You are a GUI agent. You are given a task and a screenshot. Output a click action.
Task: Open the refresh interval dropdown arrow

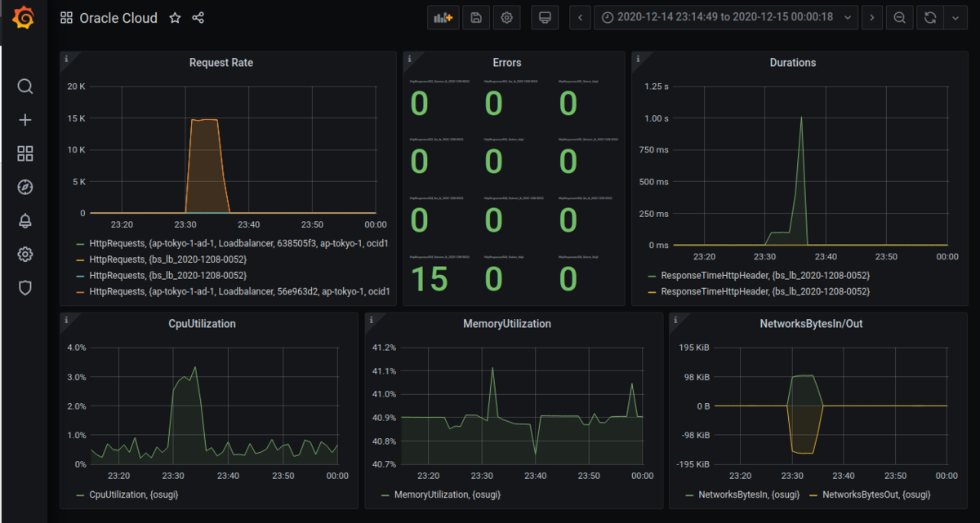click(x=955, y=17)
